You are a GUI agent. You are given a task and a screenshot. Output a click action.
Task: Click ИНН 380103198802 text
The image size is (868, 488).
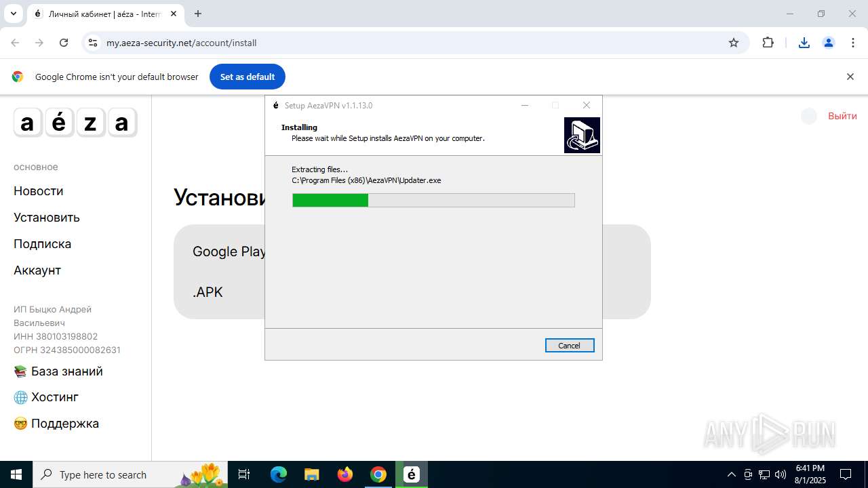pyautogui.click(x=56, y=336)
